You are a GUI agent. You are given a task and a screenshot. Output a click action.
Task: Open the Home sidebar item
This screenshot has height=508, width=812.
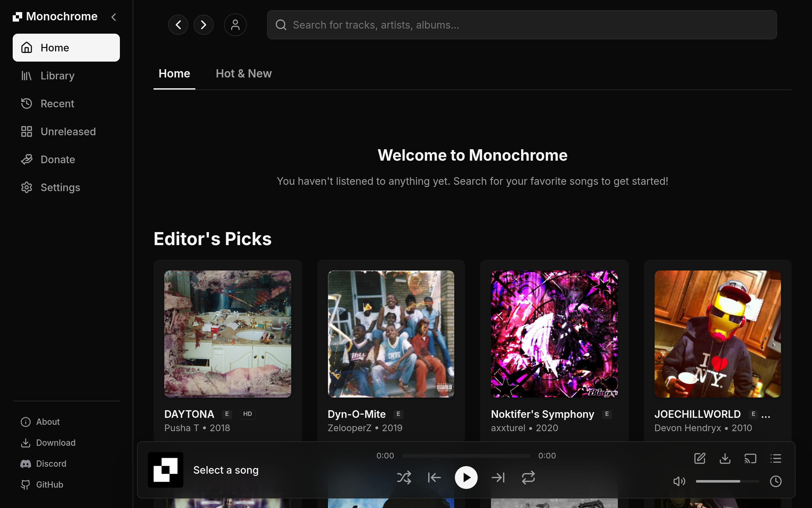[66, 48]
